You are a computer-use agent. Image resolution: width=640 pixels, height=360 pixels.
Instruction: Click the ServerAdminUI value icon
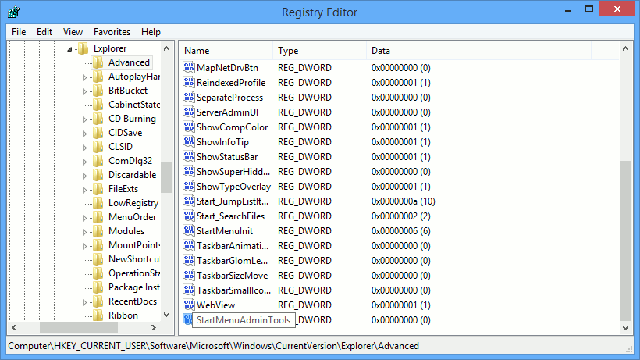pyautogui.click(x=189, y=112)
